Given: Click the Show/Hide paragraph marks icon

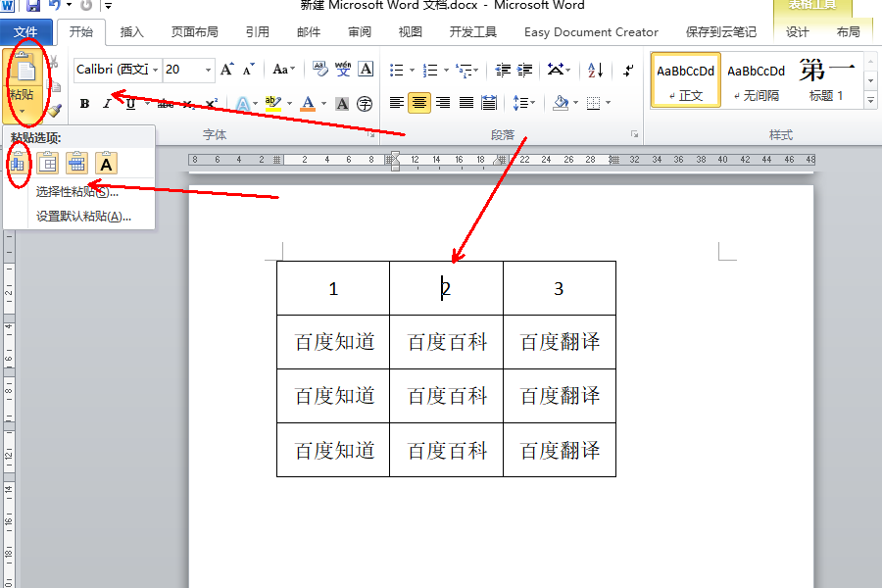Looking at the screenshot, I should (x=628, y=70).
